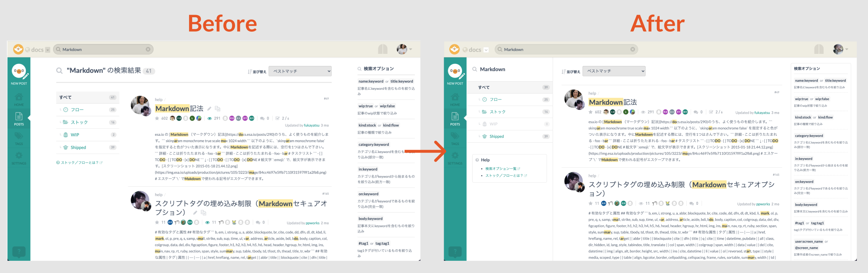
Task: Click kind:stock option in After 検索オプション
Action: [803, 117]
